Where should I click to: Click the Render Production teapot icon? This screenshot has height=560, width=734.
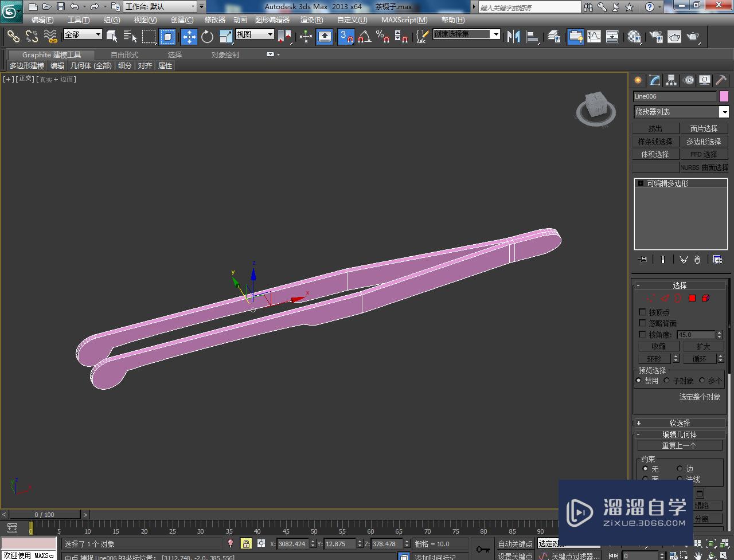[x=693, y=37]
